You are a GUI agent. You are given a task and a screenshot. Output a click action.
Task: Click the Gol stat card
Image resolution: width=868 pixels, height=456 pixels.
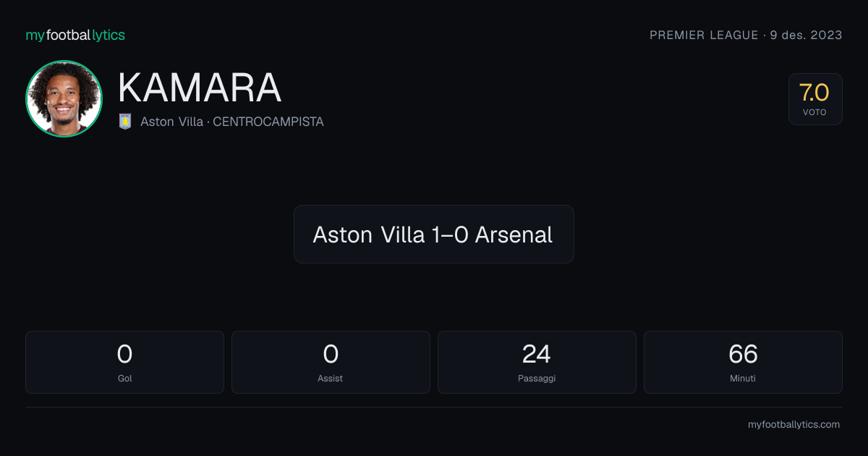click(x=124, y=362)
